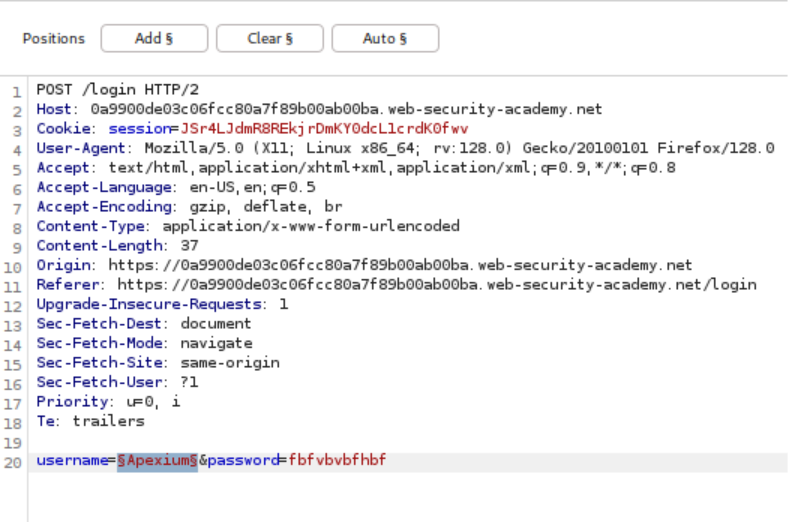Click the password value fbfvbvbfhbf
This screenshot has width=789, height=522.
337,461
